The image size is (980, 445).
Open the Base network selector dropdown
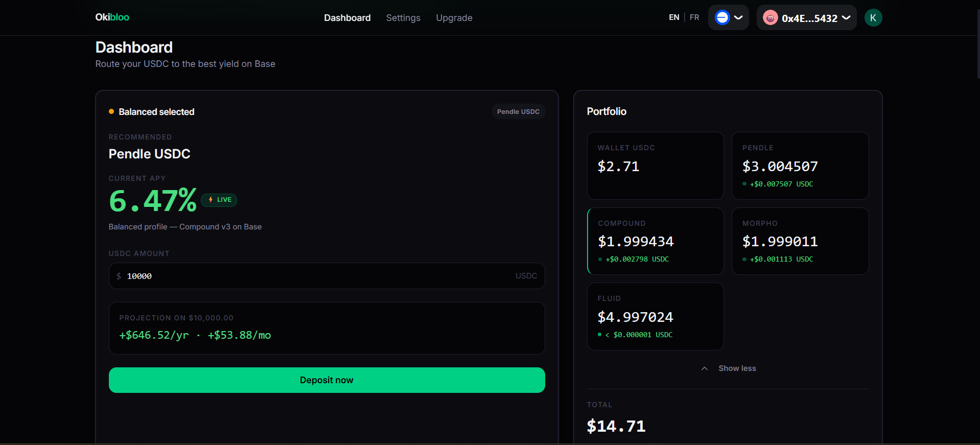pyautogui.click(x=729, y=17)
